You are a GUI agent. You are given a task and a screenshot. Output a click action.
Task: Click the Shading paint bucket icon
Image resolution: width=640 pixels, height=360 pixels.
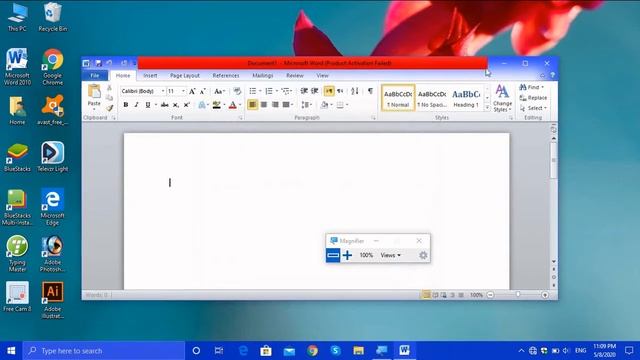(x=324, y=105)
